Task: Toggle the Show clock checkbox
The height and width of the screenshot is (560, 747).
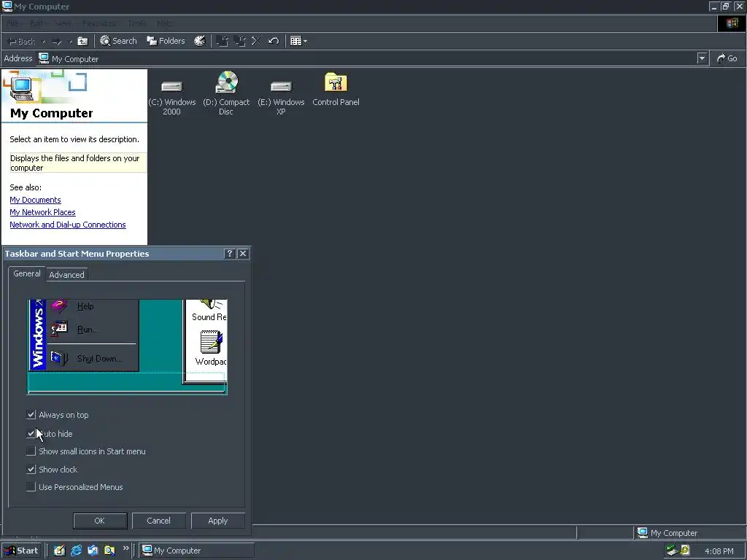Action: (31, 469)
